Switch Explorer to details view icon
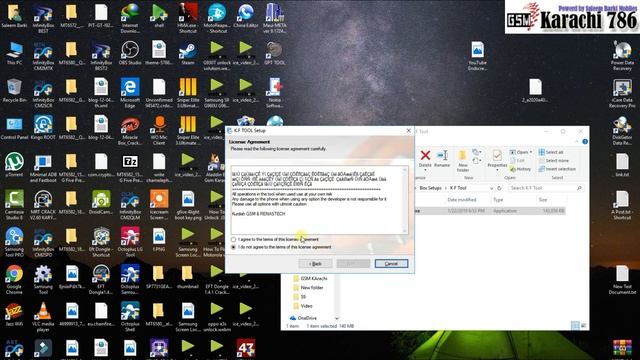Viewport: 640px width, 360px height. 575,325
